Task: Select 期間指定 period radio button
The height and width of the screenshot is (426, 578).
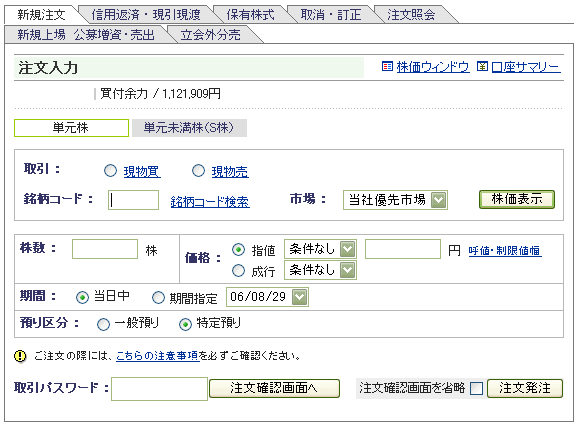Action: (159, 297)
